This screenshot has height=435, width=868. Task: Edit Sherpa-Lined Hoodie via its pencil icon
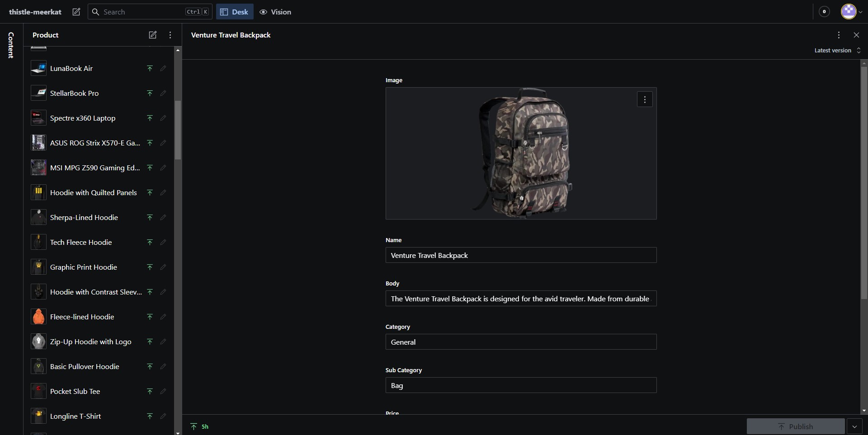coord(163,217)
